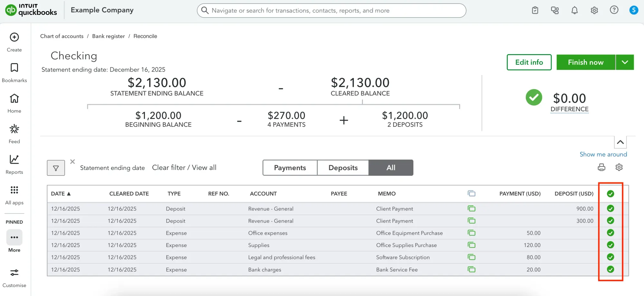
Task: Open the Show me around link
Action: [603, 154]
